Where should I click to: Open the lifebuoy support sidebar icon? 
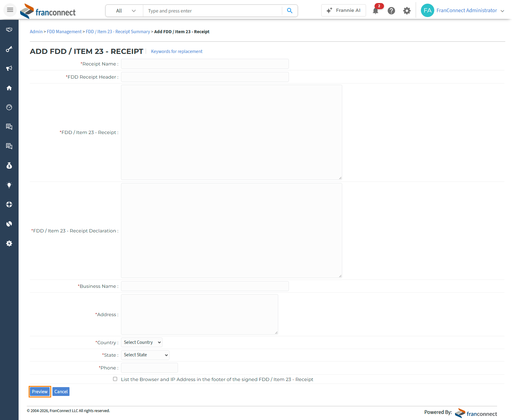(x=9, y=204)
